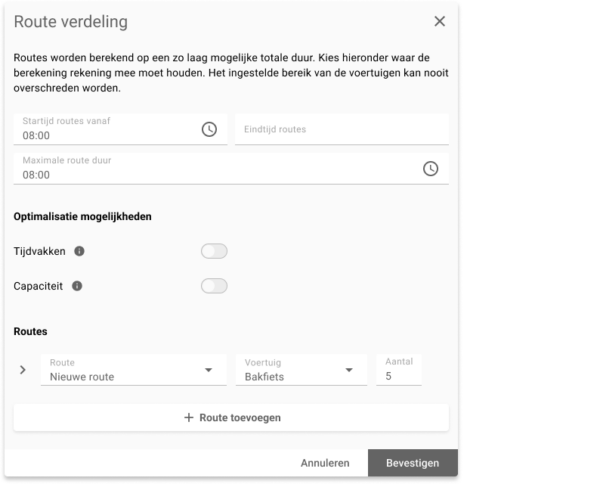This screenshot has width=600, height=484.
Task: Select the Nieuwe route text in Route field
Action: (x=82, y=377)
